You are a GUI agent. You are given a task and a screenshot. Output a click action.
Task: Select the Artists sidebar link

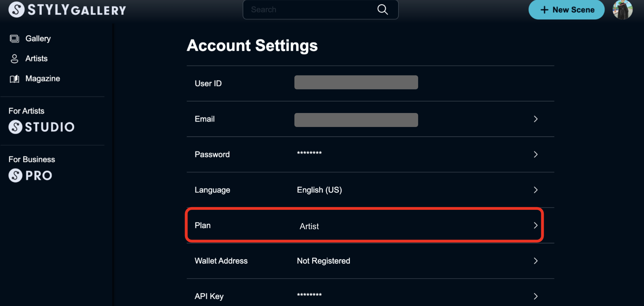[36, 59]
